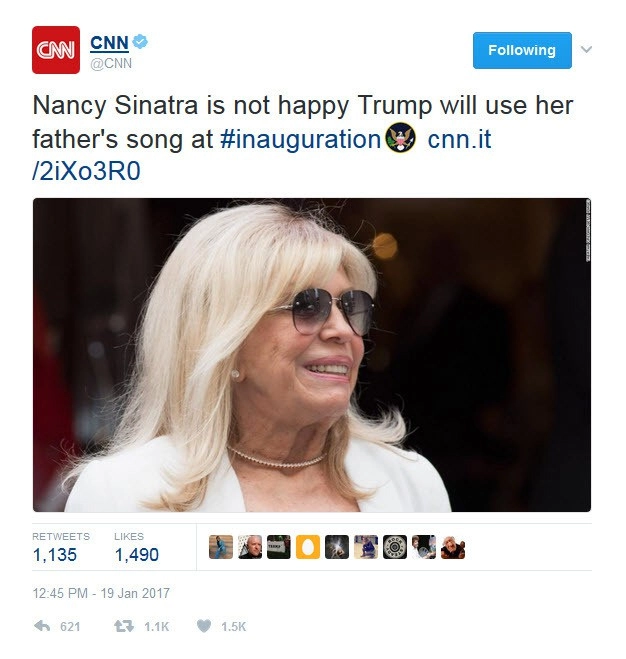This screenshot has width=626, height=659.
Task: Expand the tweet options chevron
Action: point(587,49)
